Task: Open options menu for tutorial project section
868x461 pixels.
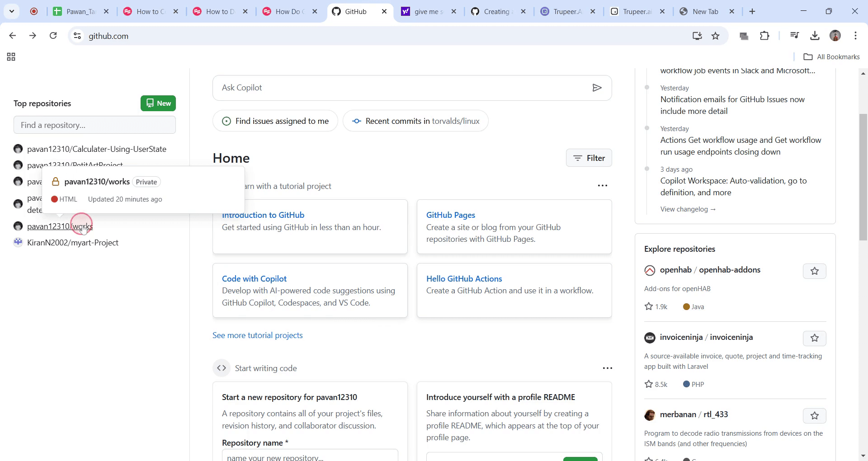Action: tap(603, 186)
